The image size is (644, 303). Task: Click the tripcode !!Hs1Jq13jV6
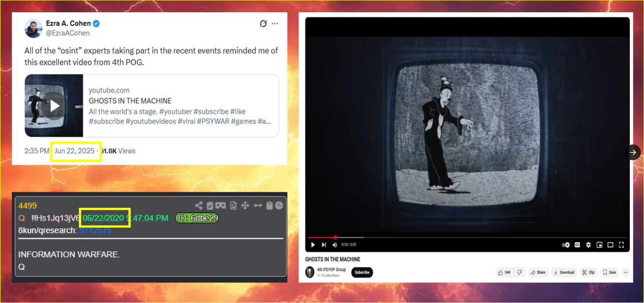point(56,218)
